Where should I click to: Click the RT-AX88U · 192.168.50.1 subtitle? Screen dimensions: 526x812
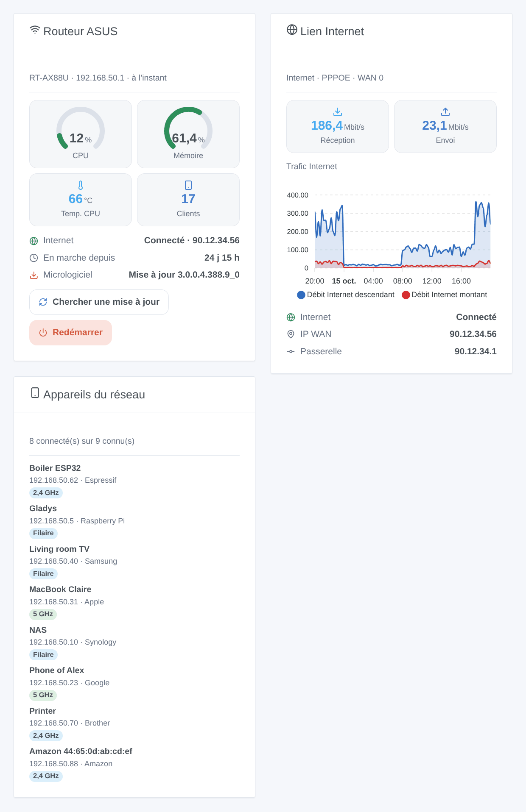[98, 78]
